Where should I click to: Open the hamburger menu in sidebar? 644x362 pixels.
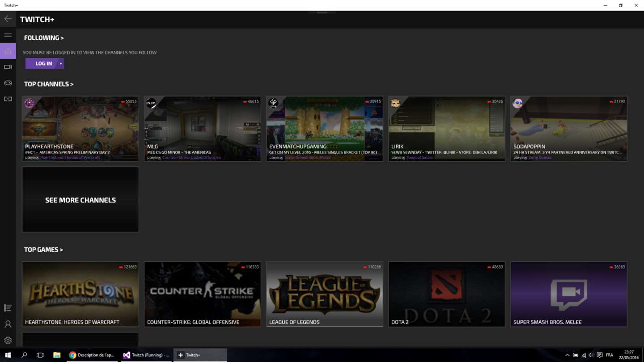click(x=8, y=35)
